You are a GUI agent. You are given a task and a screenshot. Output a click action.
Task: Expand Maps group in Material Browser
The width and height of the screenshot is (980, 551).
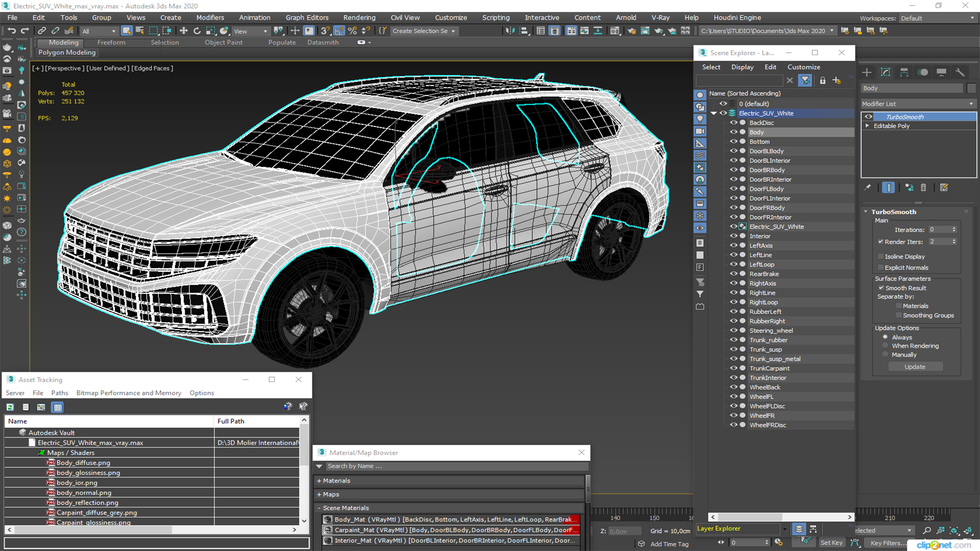pos(319,495)
